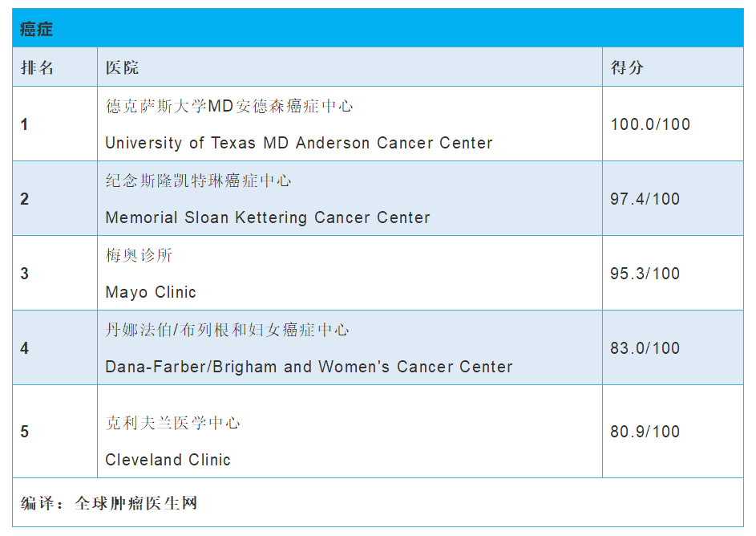Select the 95.3/100 score cell
756x536 pixels.
[645, 274]
